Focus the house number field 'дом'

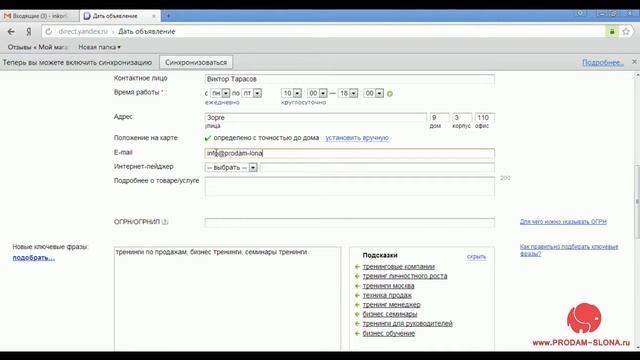439,118
